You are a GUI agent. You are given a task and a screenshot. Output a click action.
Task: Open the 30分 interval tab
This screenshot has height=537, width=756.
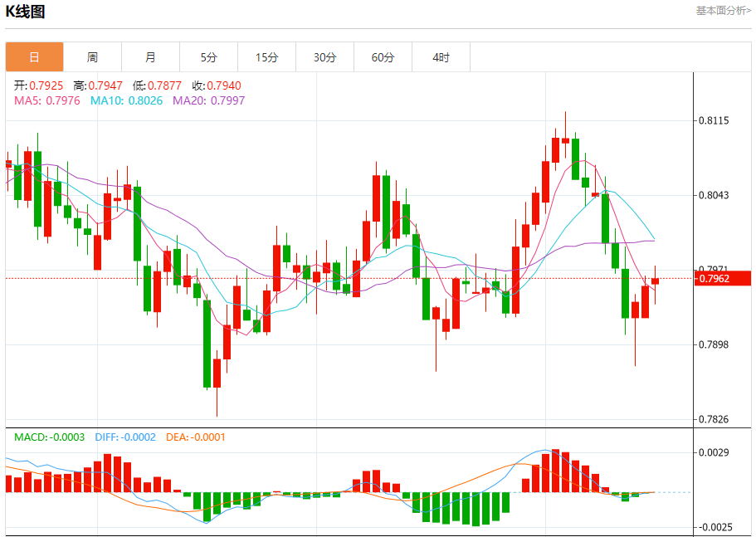click(x=324, y=57)
